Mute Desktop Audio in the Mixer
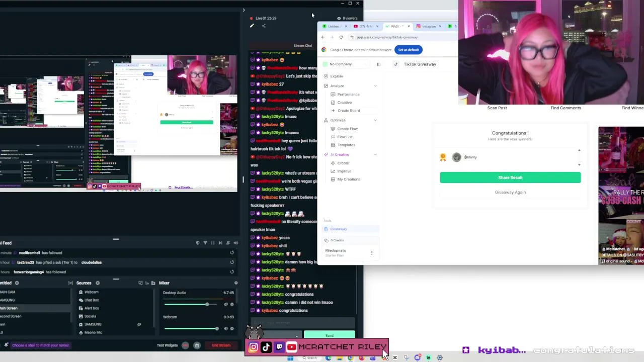 pos(225,304)
